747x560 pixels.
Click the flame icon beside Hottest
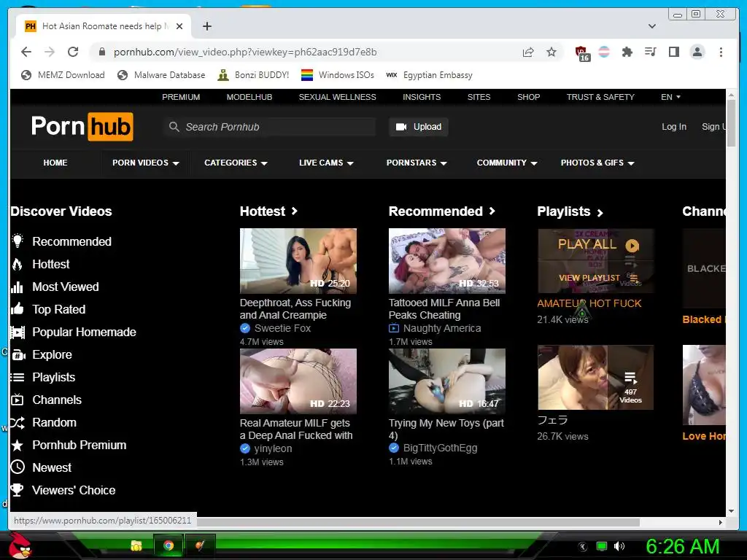[18, 264]
